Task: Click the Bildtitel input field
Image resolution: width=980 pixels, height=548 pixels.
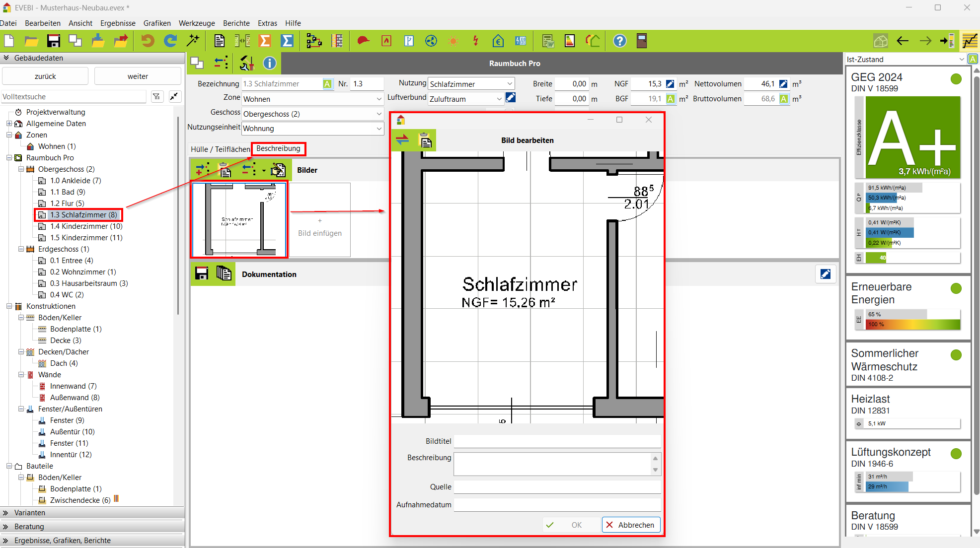Action: (x=557, y=441)
